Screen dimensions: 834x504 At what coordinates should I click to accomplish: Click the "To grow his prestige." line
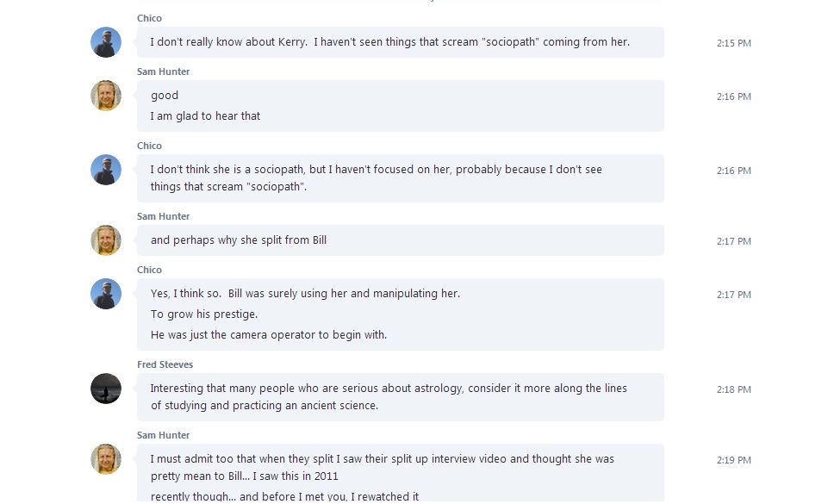click(x=204, y=314)
